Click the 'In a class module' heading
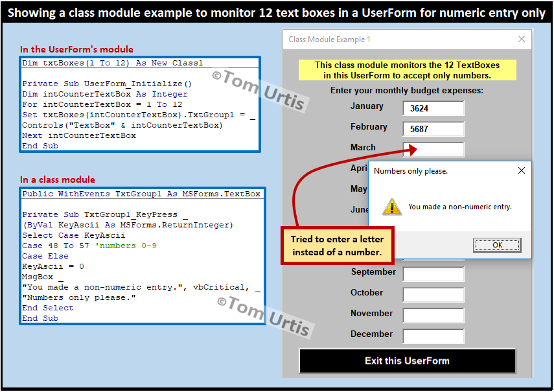Screen dimensions: 554x392 (x=58, y=179)
